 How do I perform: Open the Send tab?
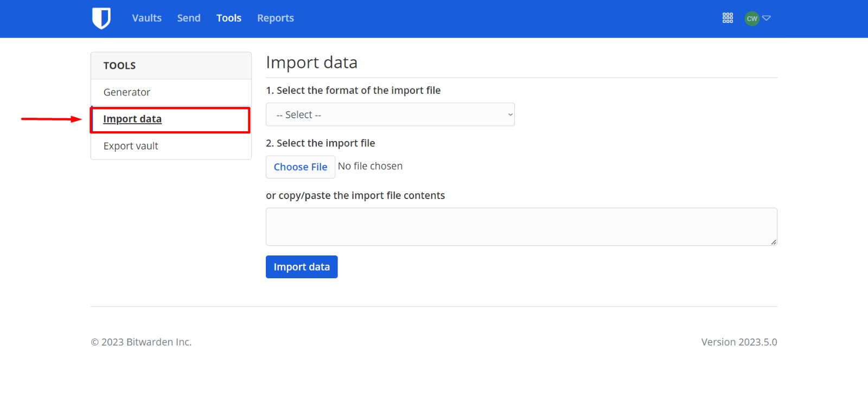[189, 18]
